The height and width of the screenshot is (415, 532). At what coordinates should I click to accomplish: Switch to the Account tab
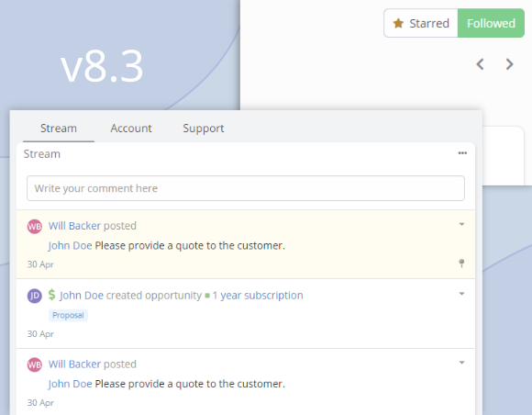pos(131,129)
